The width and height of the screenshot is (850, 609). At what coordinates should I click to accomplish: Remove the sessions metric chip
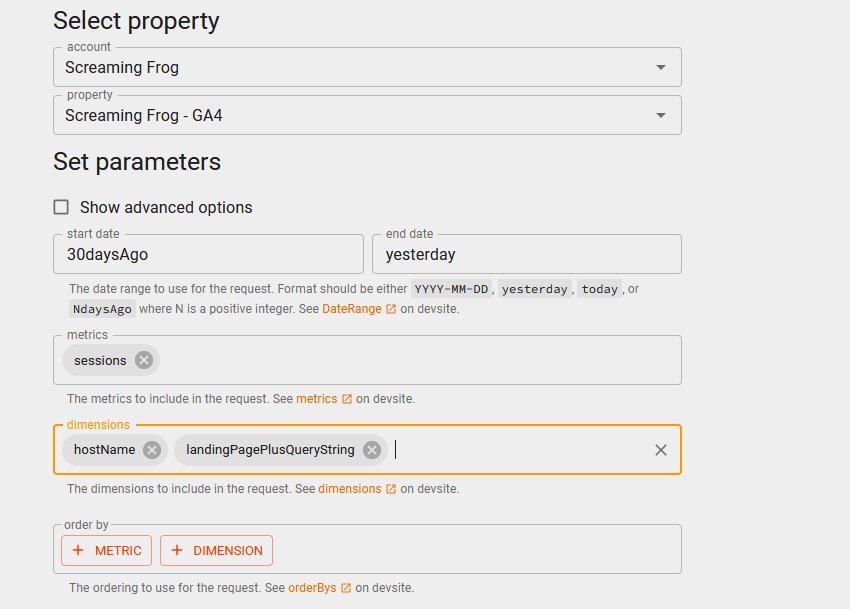[x=144, y=360]
